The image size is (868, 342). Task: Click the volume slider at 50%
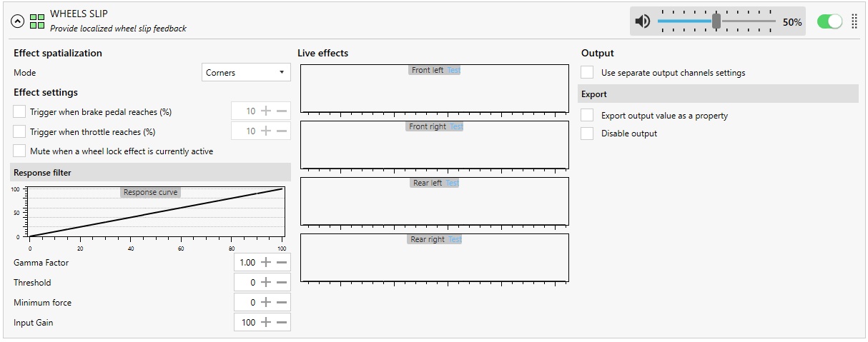coord(716,21)
